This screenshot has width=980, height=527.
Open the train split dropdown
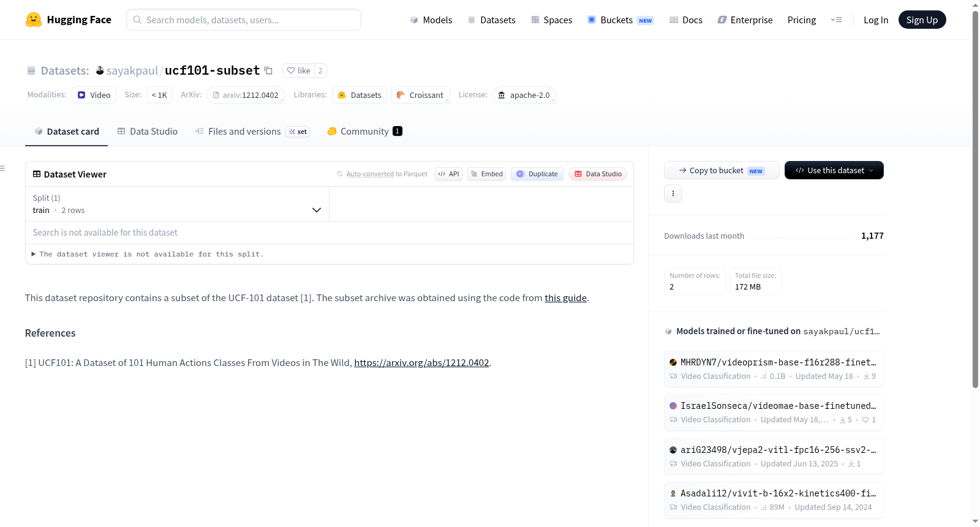[177, 204]
